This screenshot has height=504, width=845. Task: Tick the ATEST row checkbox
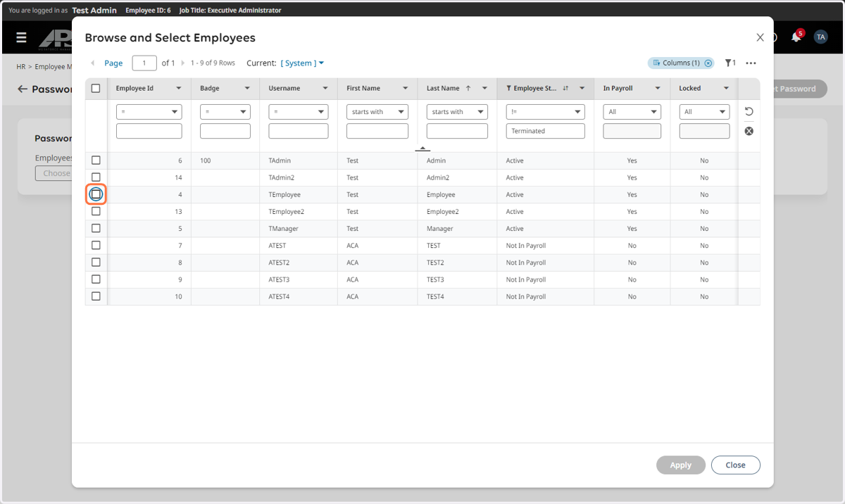pyautogui.click(x=96, y=245)
